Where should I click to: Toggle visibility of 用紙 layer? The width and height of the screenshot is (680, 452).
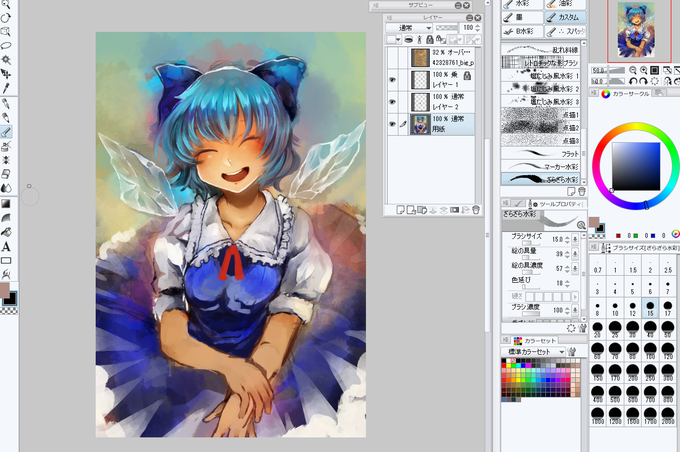tap(392, 124)
